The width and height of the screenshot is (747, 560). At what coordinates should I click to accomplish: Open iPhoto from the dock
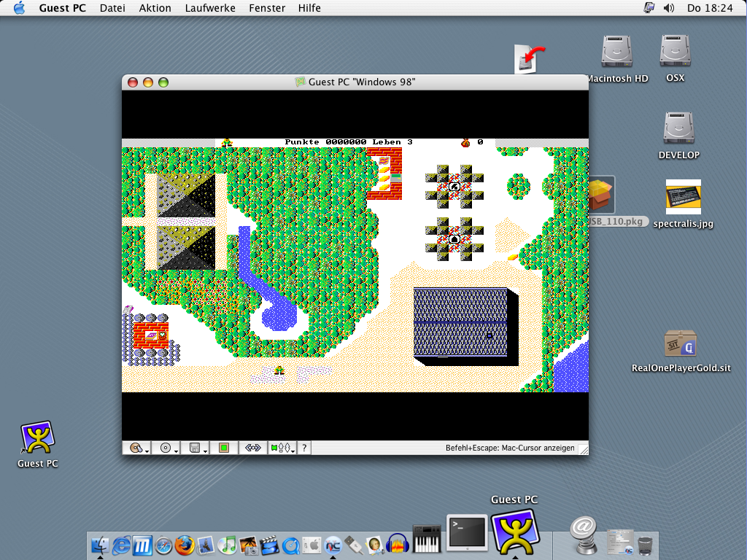(x=248, y=545)
